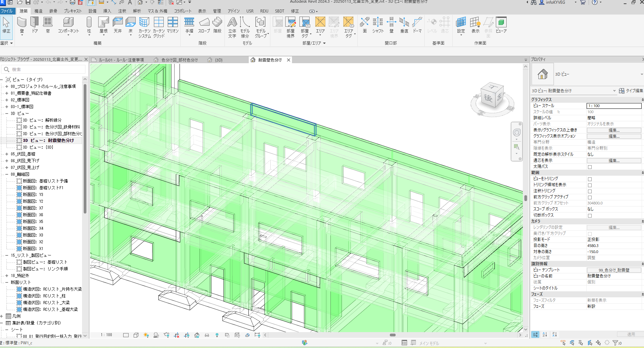Click 編集 button for グラフィックス表示オプション
This screenshot has width=644, height=348.
tap(614, 136)
